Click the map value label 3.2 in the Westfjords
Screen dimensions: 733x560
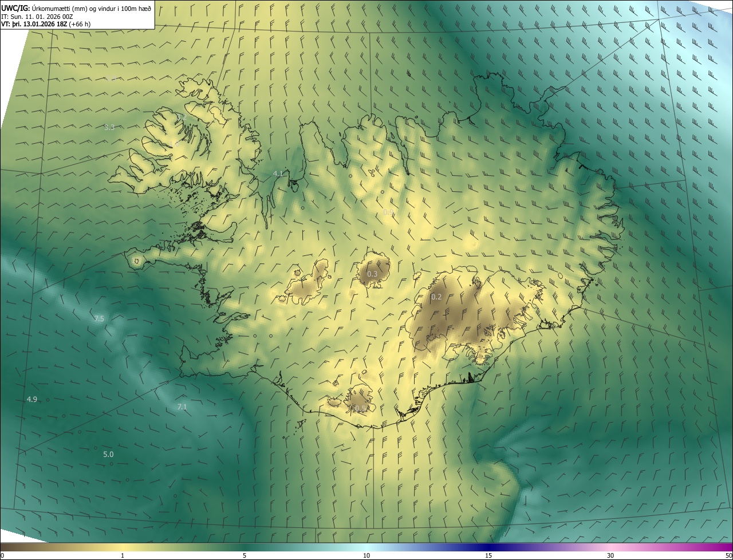182,117
